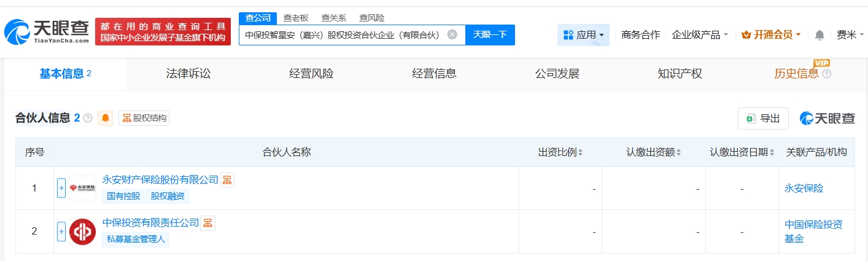Sort by 认缴出资额 column
This screenshot has width=868, height=261.
click(x=654, y=152)
